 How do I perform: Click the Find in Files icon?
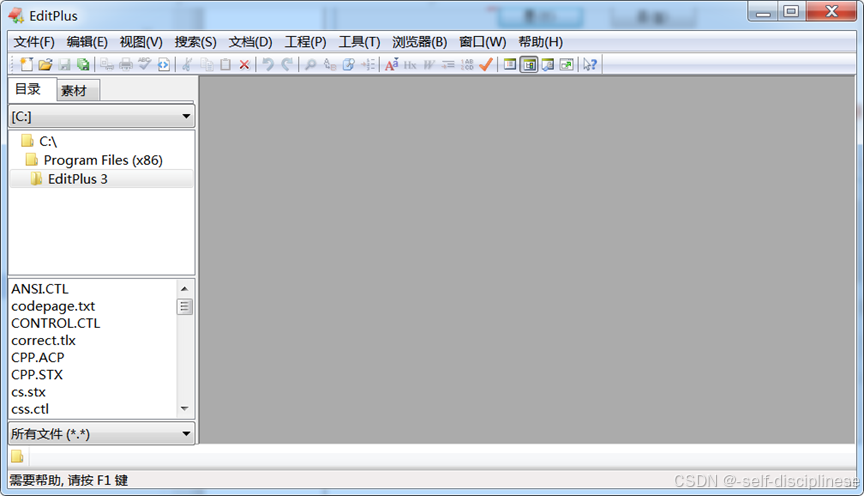[348, 64]
